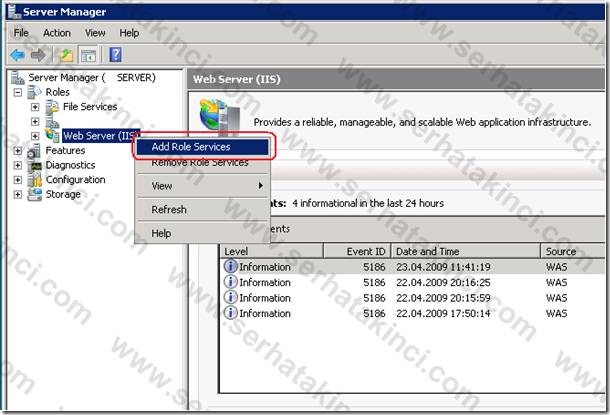610x415 pixels.
Task: Open the Action menu
Action: tap(57, 33)
